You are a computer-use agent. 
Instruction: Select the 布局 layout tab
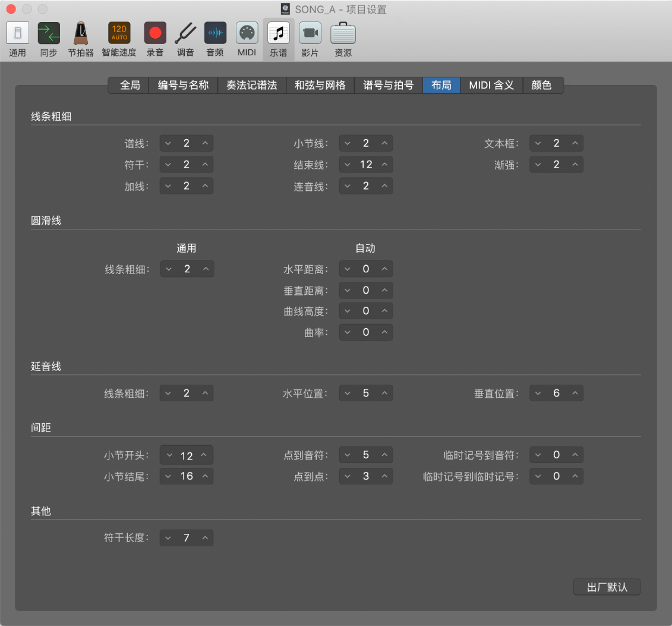point(441,85)
